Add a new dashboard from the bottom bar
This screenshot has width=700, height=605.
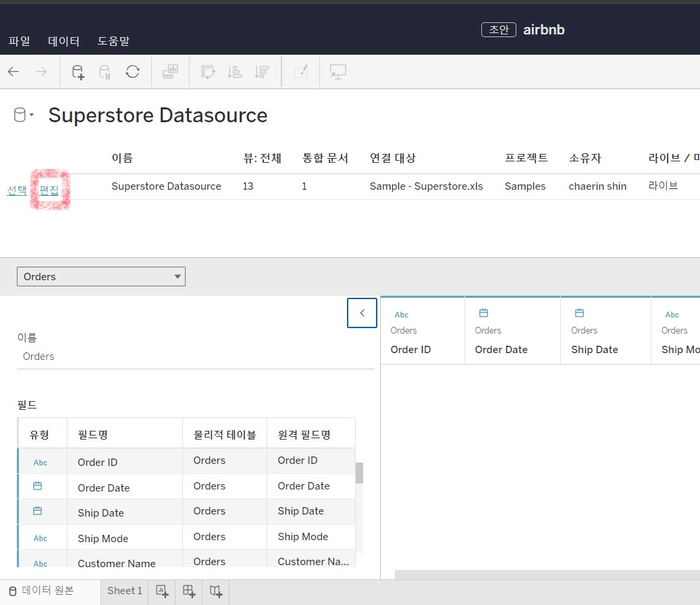(x=189, y=591)
